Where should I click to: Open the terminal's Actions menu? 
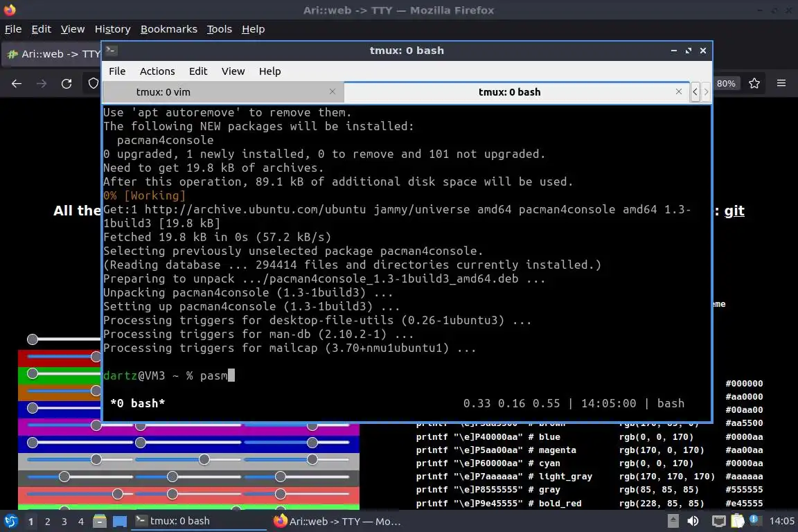pyautogui.click(x=157, y=71)
